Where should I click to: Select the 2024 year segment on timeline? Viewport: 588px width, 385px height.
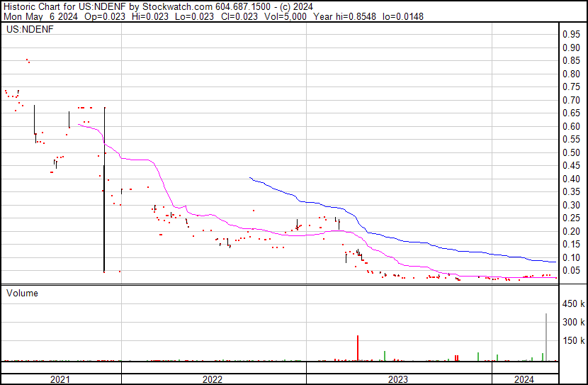(x=525, y=379)
